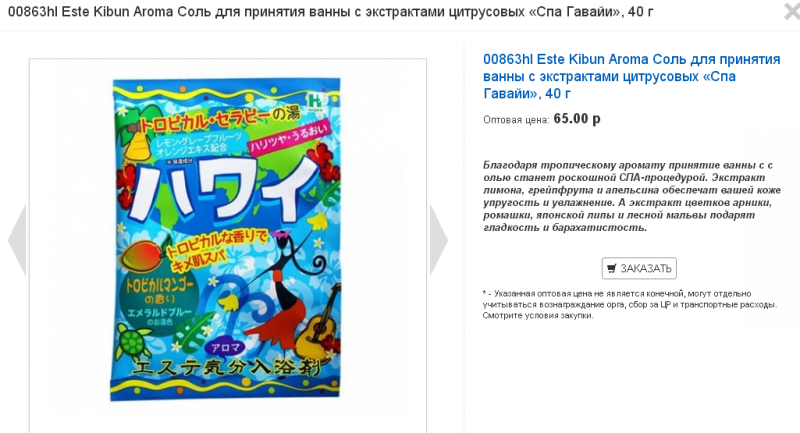Show the next product image with right arrow
Viewport: 800px width, 433px height.
(x=439, y=240)
